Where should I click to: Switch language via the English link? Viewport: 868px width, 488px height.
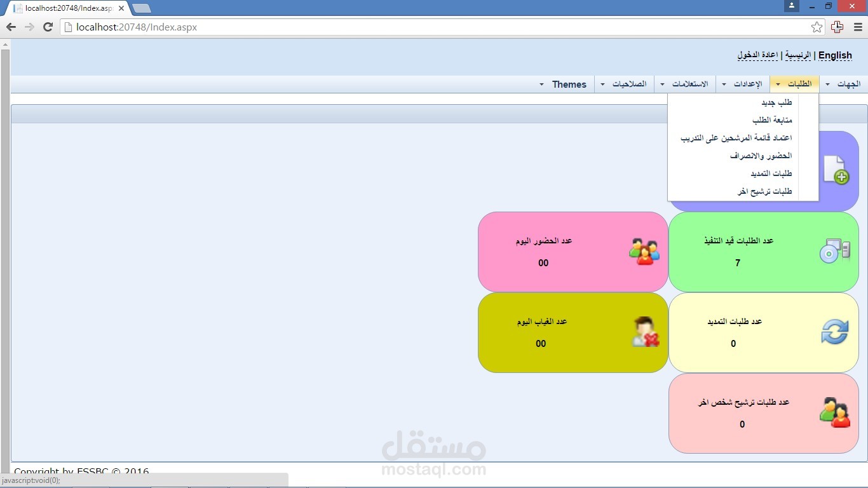click(835, 55)
